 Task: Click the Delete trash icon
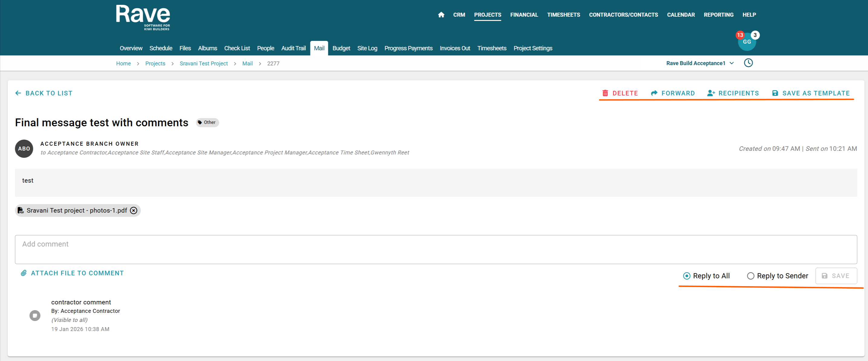click(605, 93)
